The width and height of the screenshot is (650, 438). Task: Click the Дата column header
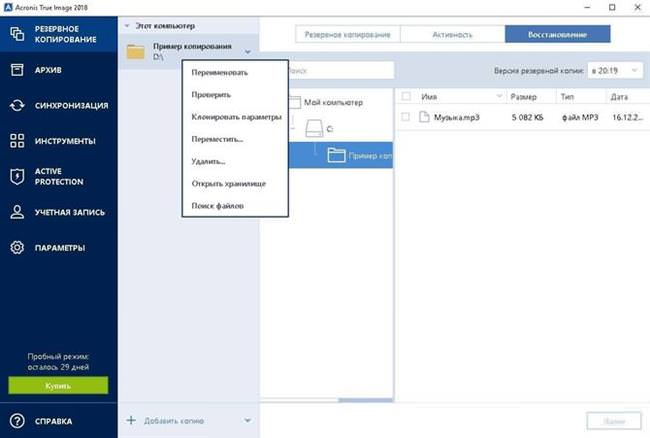(619, 97)
